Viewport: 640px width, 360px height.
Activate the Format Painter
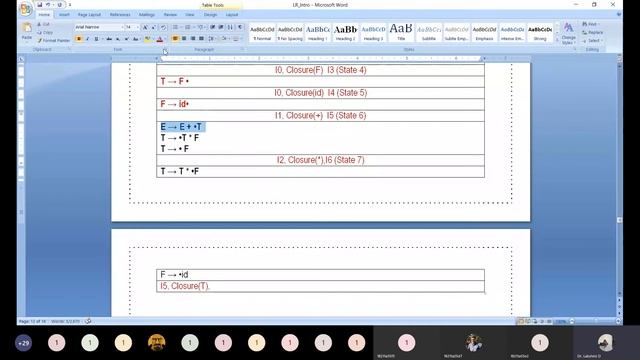point(54,40)
